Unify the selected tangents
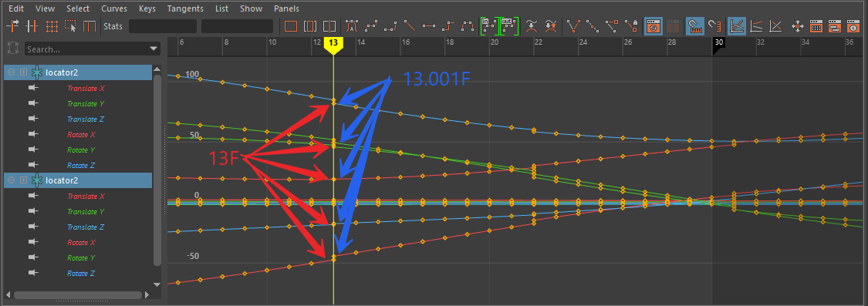The image size is (868, 306). coord(593,25)
